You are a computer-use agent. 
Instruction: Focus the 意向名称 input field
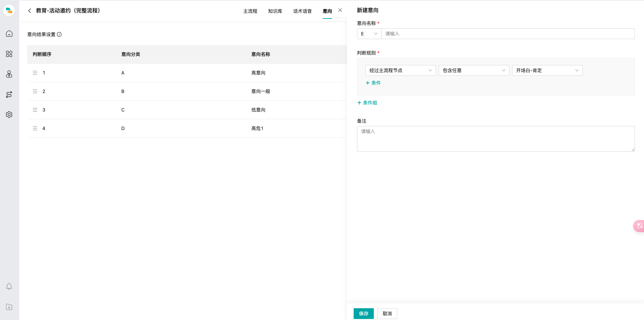(x=508, y=34)
